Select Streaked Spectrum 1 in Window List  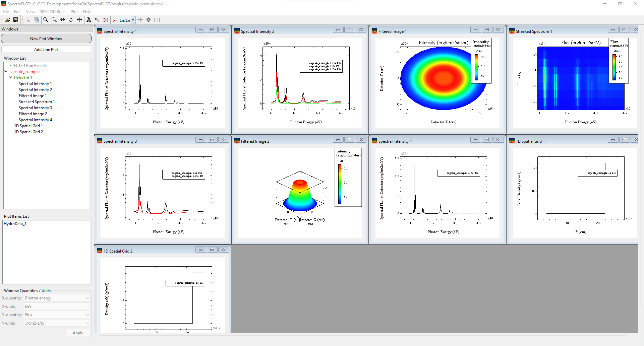[37, 102]
